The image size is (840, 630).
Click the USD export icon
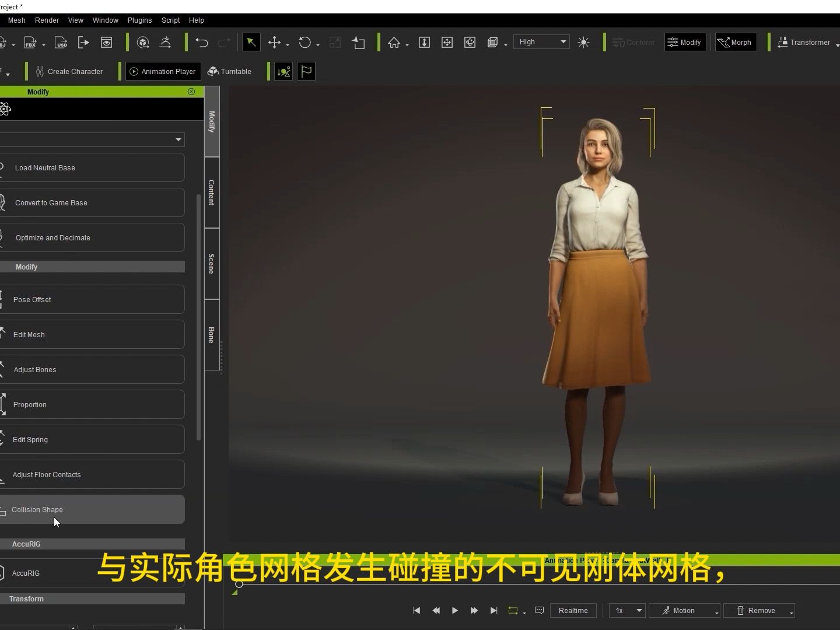61,43
